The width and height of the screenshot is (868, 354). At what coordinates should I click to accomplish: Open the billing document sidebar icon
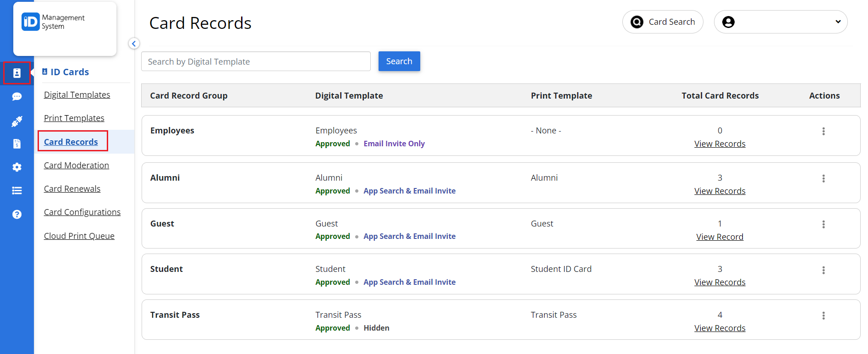pyautogui.click(x=17, y=144)
